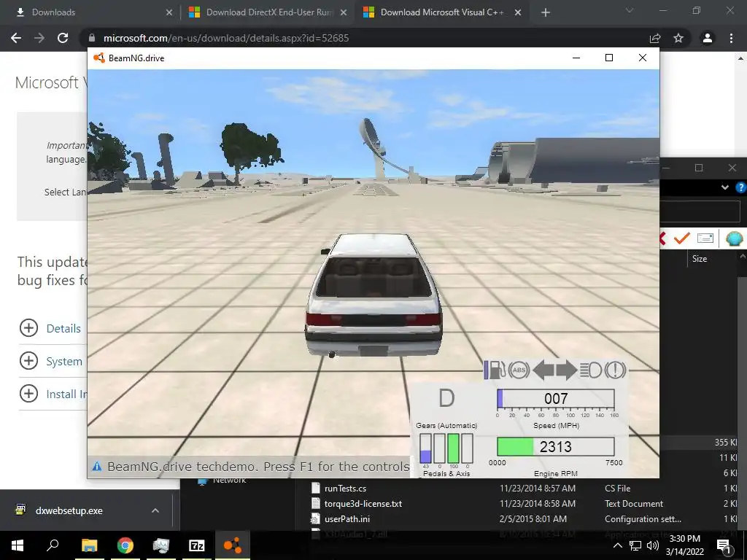This screenshot has height=560, width=747.
Task: Open a new Chrome tab
Action: coord(546,12)
